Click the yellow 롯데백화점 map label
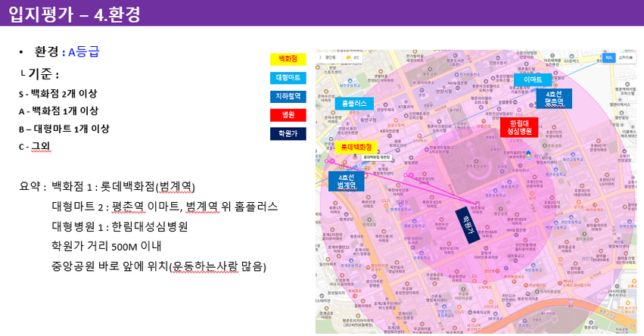644x336 pixels. (356, 147)
